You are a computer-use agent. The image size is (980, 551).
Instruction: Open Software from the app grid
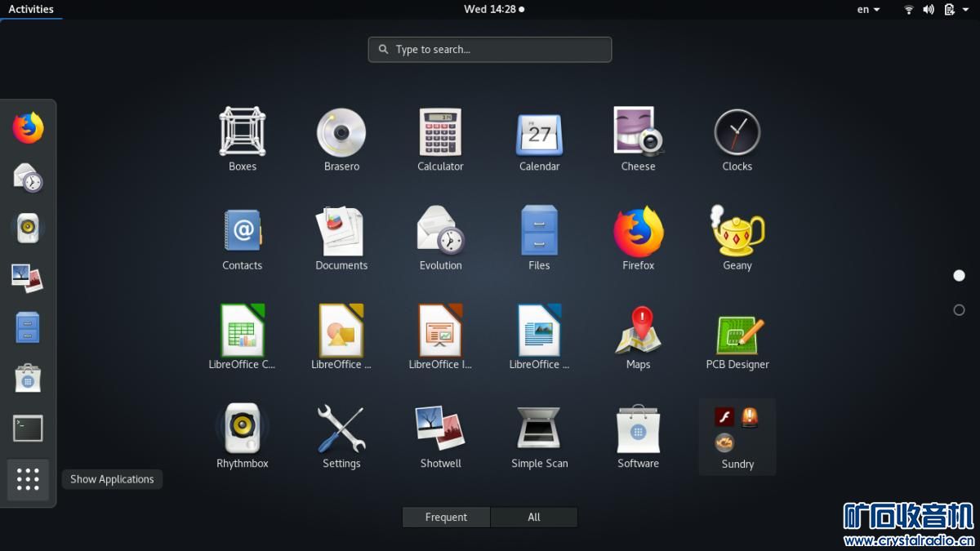[x=638, y=435]
